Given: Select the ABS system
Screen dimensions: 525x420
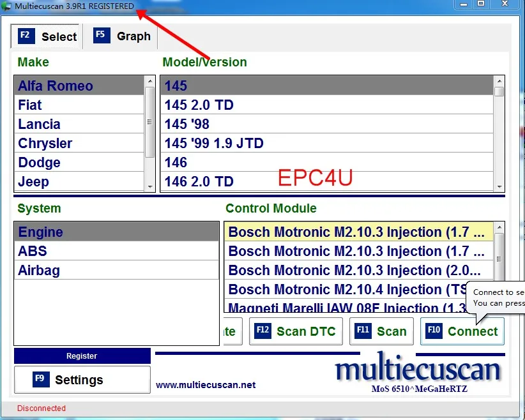Looking at the screenshot, I should [x=116, y=251].
